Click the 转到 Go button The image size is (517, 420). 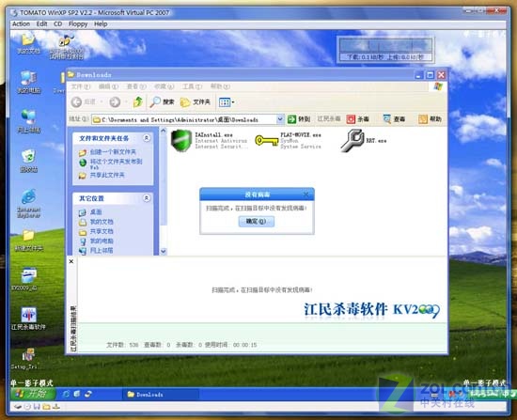pyautogui.click(x=298, y=119)
